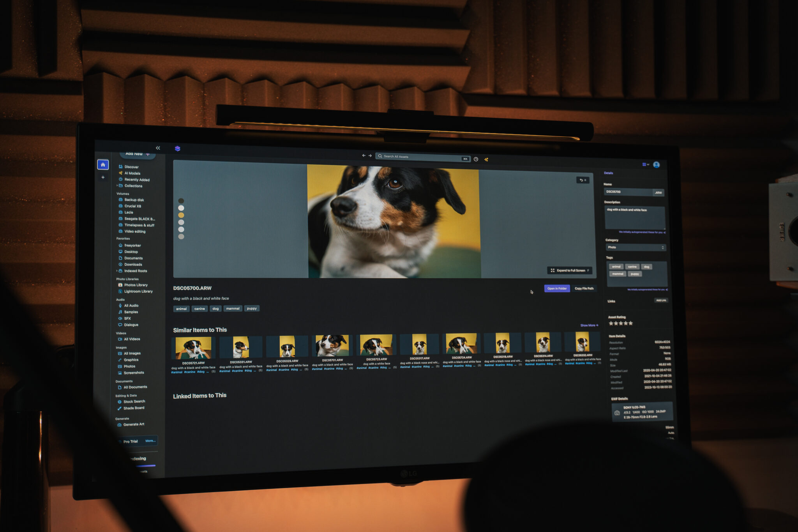The height and width of the screenshot is (532, 798).
Task: Select the yellow color swatch beside the preview
Action: pyautogui.click(x=181, y=215)
